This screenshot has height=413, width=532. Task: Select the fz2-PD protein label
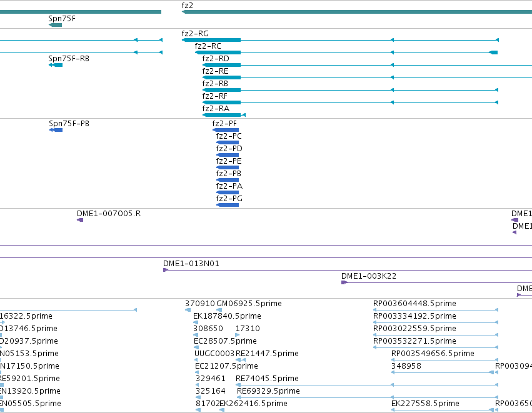point(229,149)
